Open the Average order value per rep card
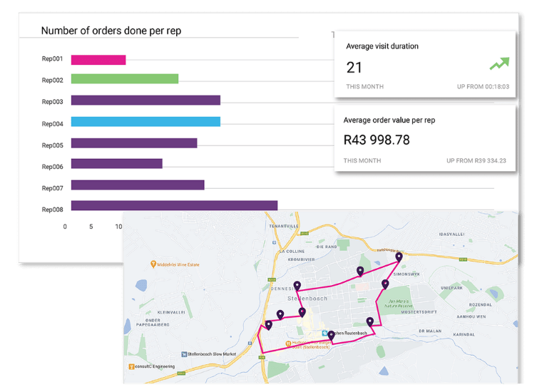This screenshot has width=542, height=392. pos(426,138)
